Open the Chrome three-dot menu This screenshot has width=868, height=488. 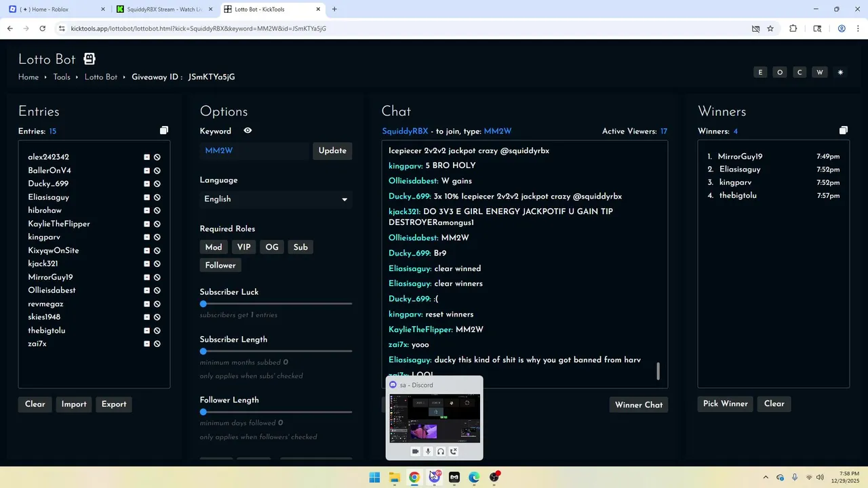coord(858,28)
